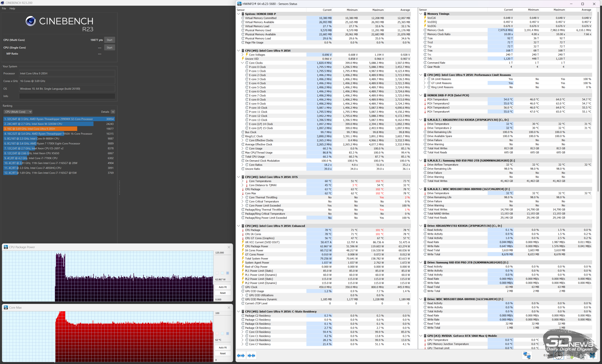
Task: Expand the IA Limit Reasons row
Action: [x=425, y=79]
